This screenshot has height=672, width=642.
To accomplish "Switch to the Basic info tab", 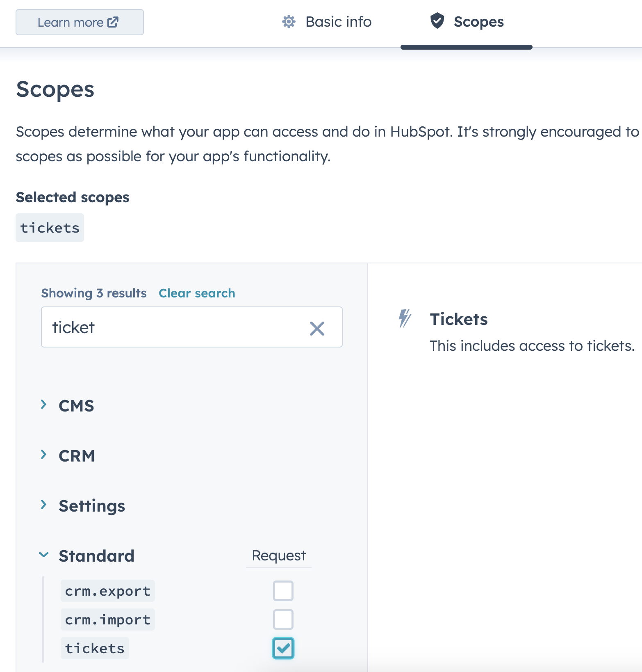I will pyautogui.click(x=337, y=22).
